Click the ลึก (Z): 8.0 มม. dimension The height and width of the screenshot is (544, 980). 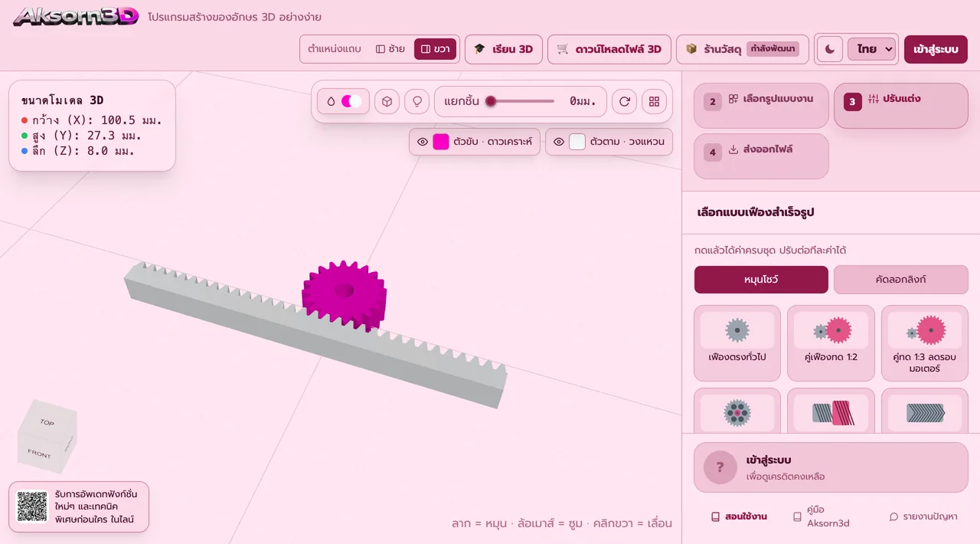[x=78, y=151]
